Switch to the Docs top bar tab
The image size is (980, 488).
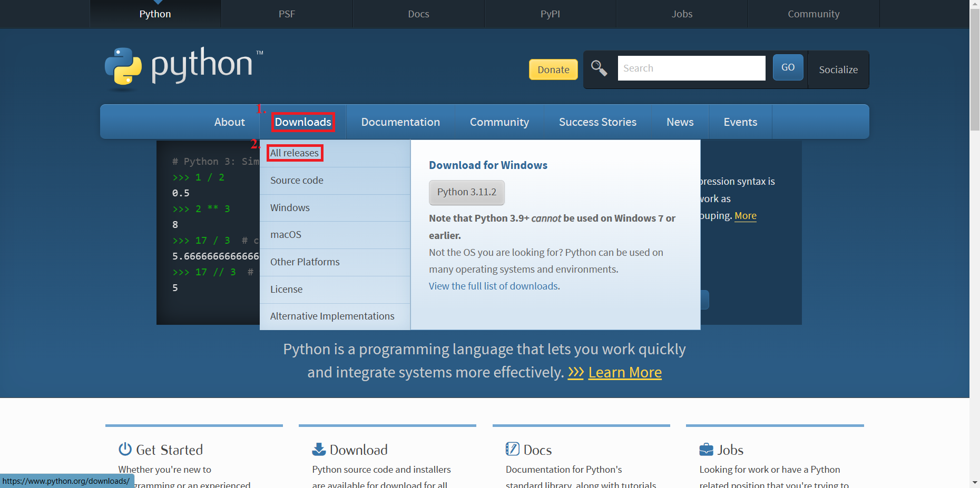tap(419, 14)
